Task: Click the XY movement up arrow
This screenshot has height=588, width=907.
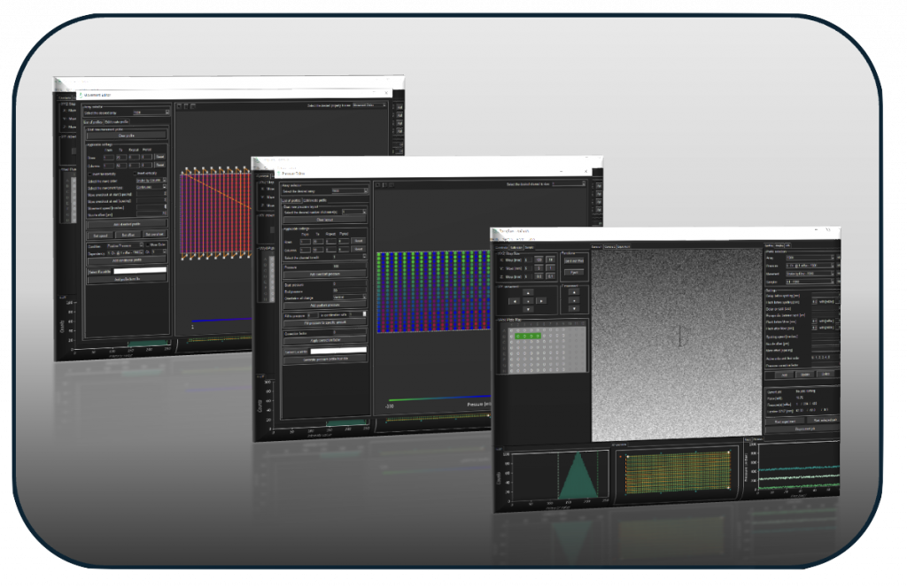Action: click(x=530, y=291)
